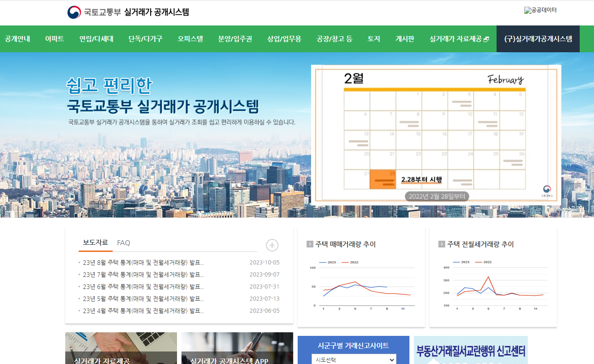
Task: Open the 공장/창고 등 menu
Action: pos(334,39)
